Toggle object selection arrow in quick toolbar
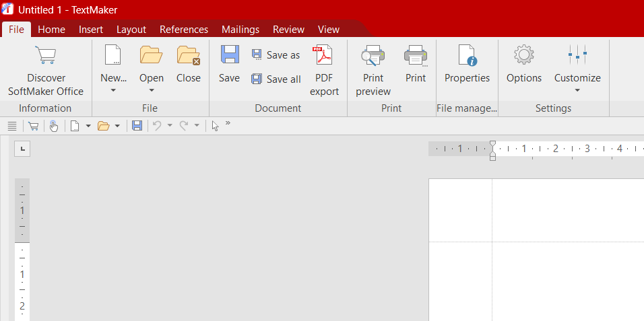Image resolution: width=644 pixels, height=321 pixels. tap(215, 126)
